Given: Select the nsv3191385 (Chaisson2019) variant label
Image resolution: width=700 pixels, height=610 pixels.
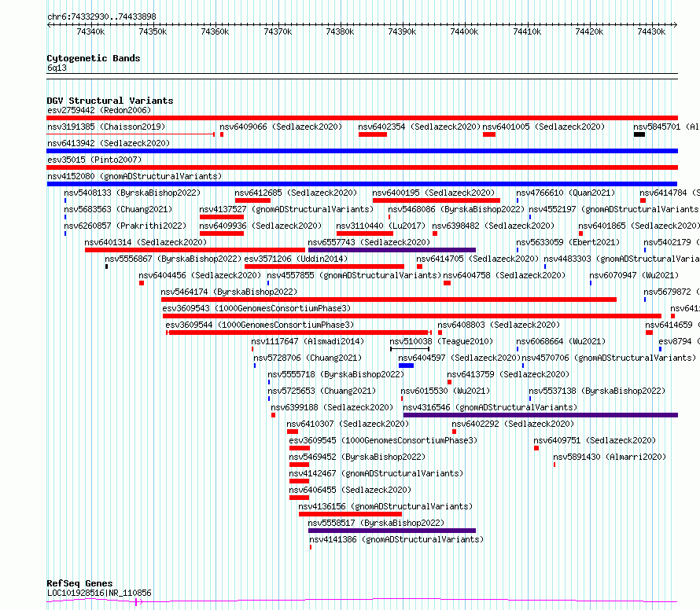Looking at the screenshot, I should pos(106,127).
